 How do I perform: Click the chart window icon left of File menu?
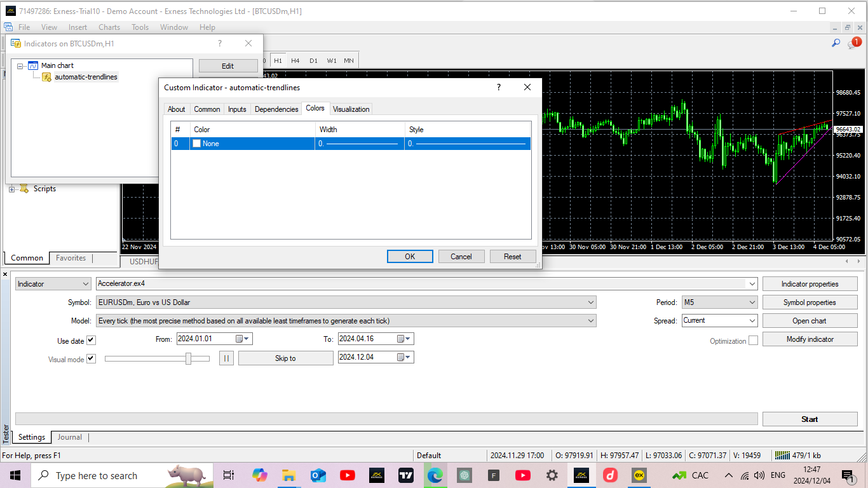[x=8, y=27]
